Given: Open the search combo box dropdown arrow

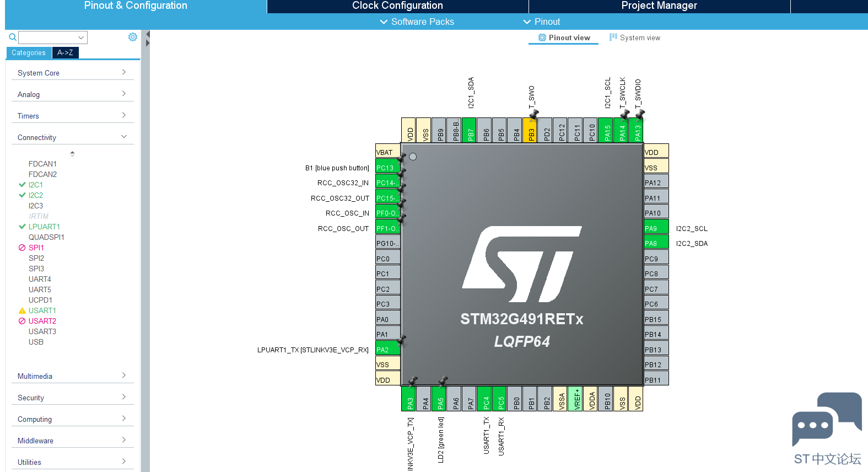Looking at the screenshot, I should 81,37.
